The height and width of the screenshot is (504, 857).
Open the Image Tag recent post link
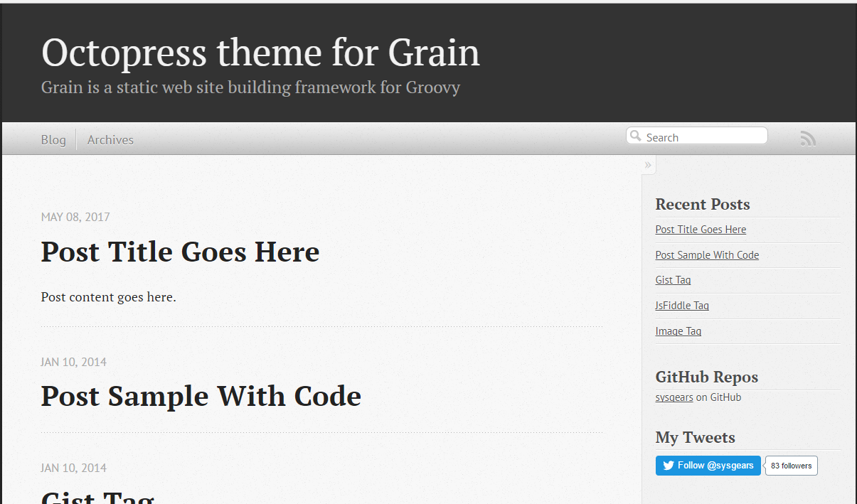(x=678, y=331)
